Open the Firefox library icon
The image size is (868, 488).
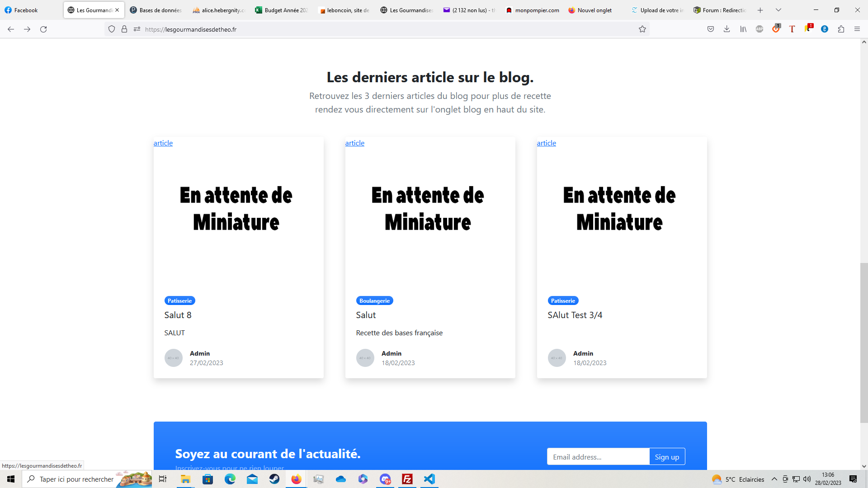tap(743, 29)
